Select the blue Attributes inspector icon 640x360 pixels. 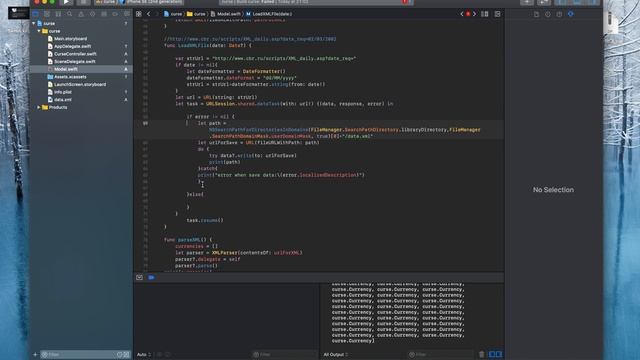571,14
